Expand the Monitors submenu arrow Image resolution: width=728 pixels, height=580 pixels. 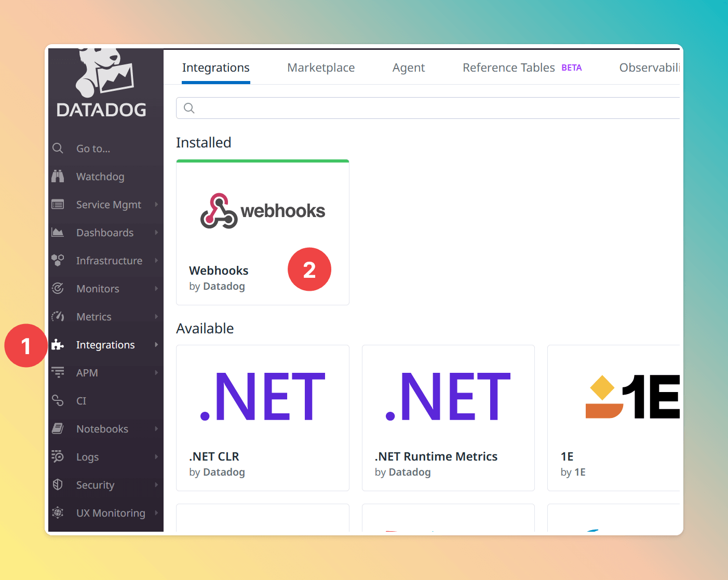coord(156,289)
